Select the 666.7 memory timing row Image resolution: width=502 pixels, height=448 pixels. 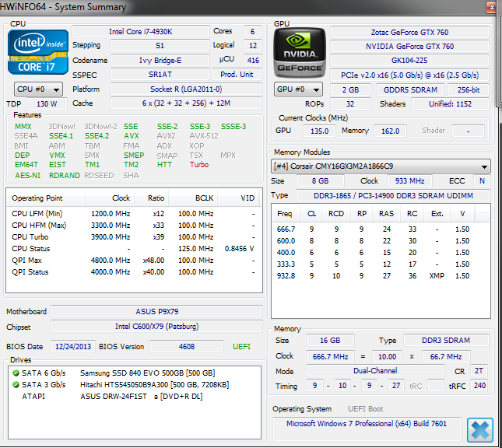click(x=381, y=229)
